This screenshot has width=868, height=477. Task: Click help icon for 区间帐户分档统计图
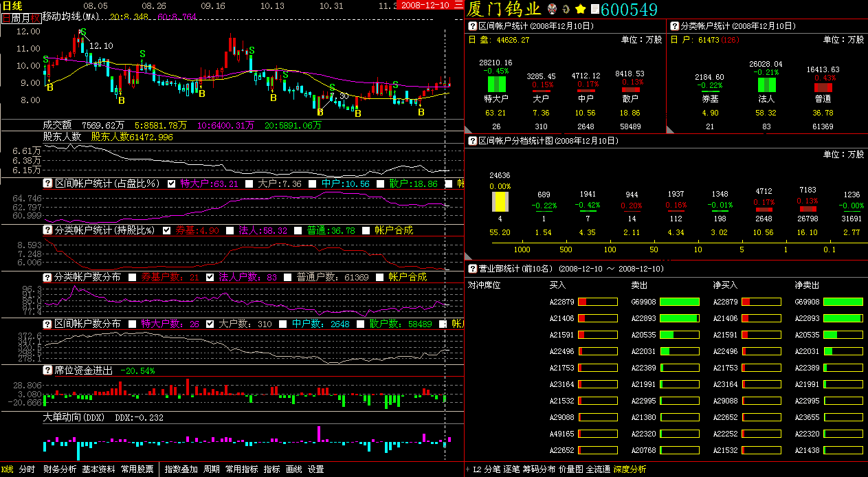(472, 141)
